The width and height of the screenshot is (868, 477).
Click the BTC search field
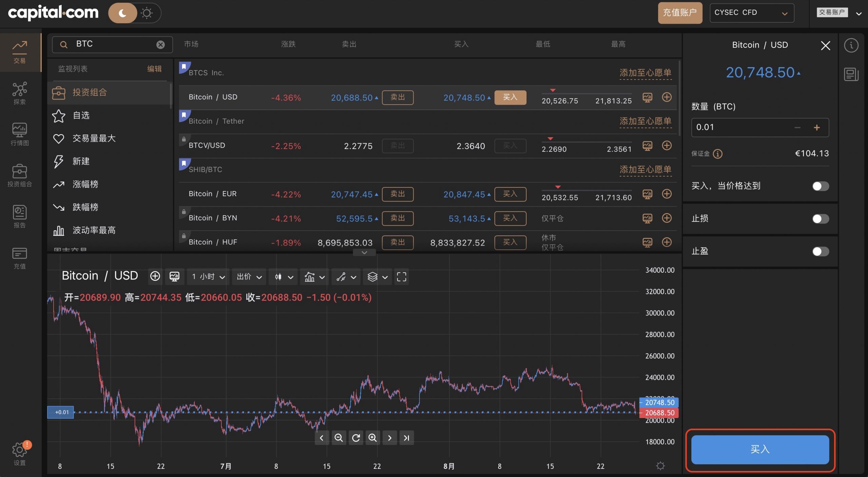pyautogui.click(x=112, y=44)
